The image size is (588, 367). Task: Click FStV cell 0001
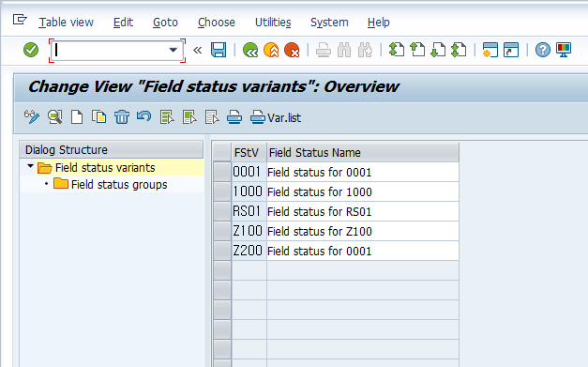tap(249, 173)
